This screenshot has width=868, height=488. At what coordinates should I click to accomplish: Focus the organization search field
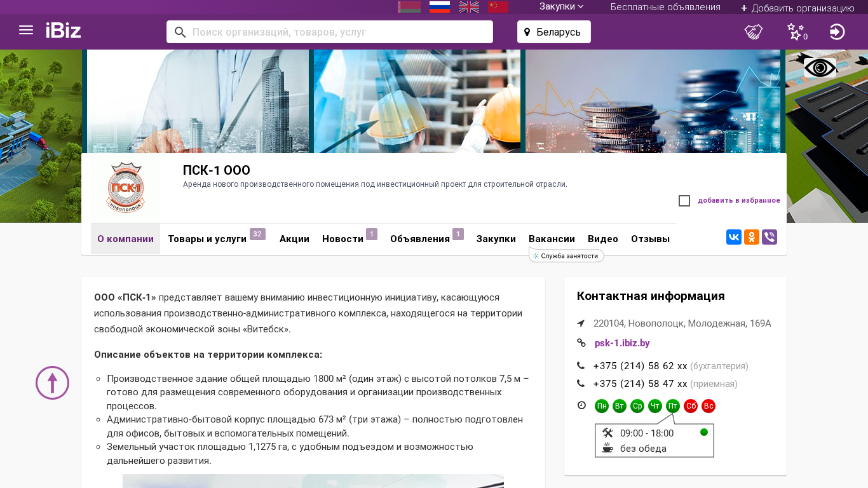coord(330,32)
